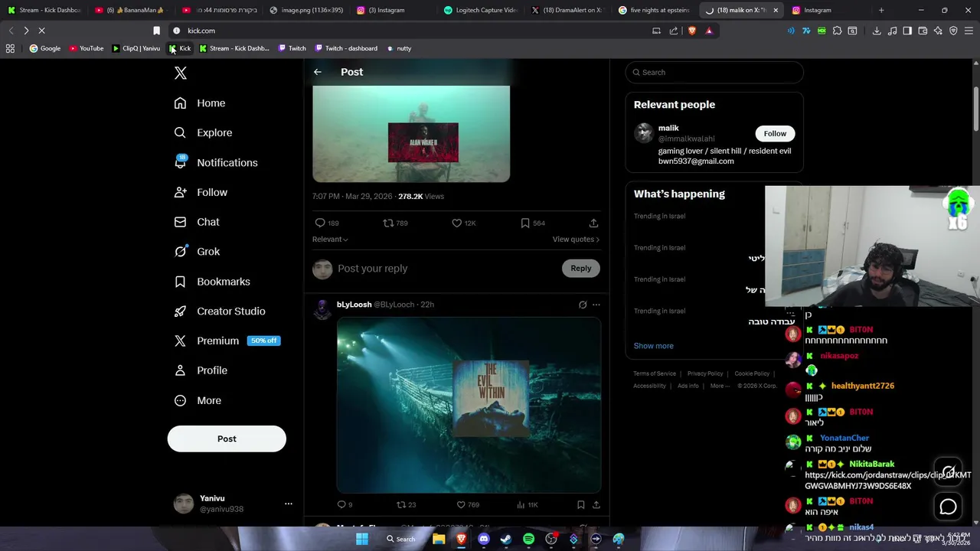The image size is (980, 551).
Task: Open Grok in the X sidebar
Action: coord(197,251)
